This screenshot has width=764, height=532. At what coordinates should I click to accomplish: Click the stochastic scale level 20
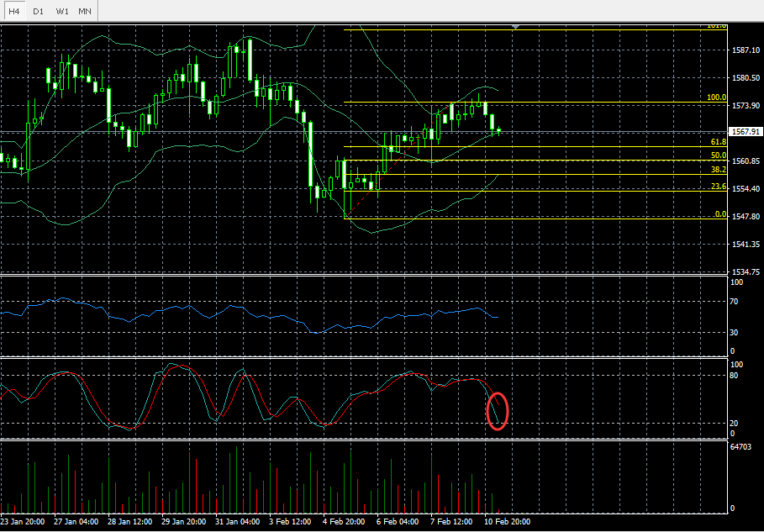(x=735, y=424)
